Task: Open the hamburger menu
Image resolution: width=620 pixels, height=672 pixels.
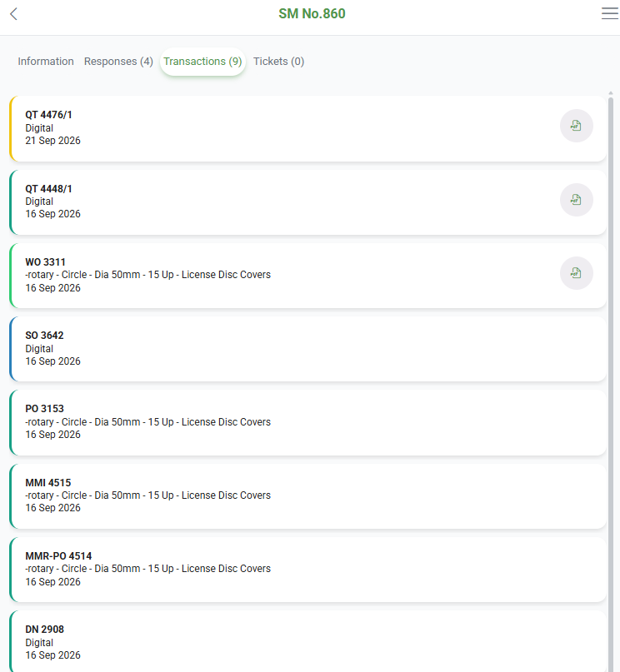Action: 609,13
